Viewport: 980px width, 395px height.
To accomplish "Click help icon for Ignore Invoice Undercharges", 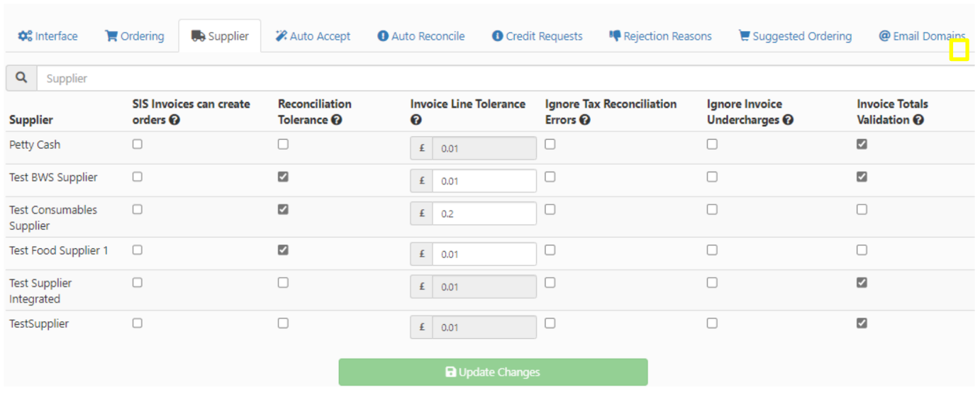I will (x=789, y=120).
